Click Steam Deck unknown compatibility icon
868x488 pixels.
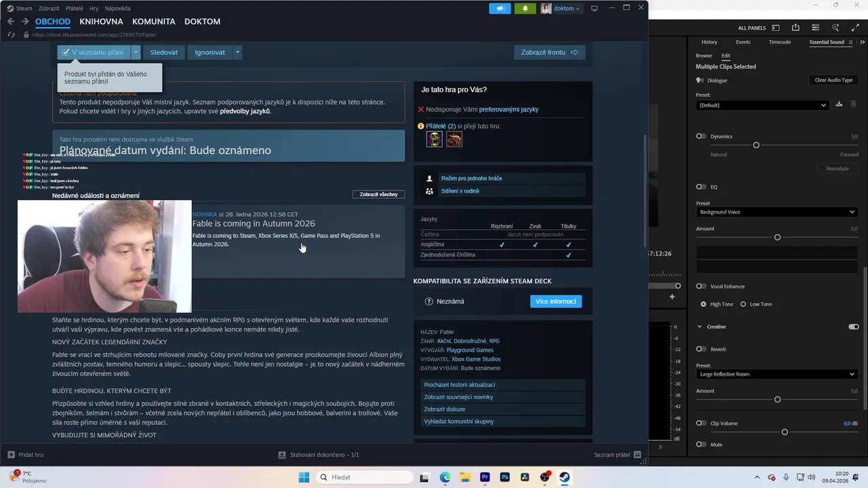429,302
